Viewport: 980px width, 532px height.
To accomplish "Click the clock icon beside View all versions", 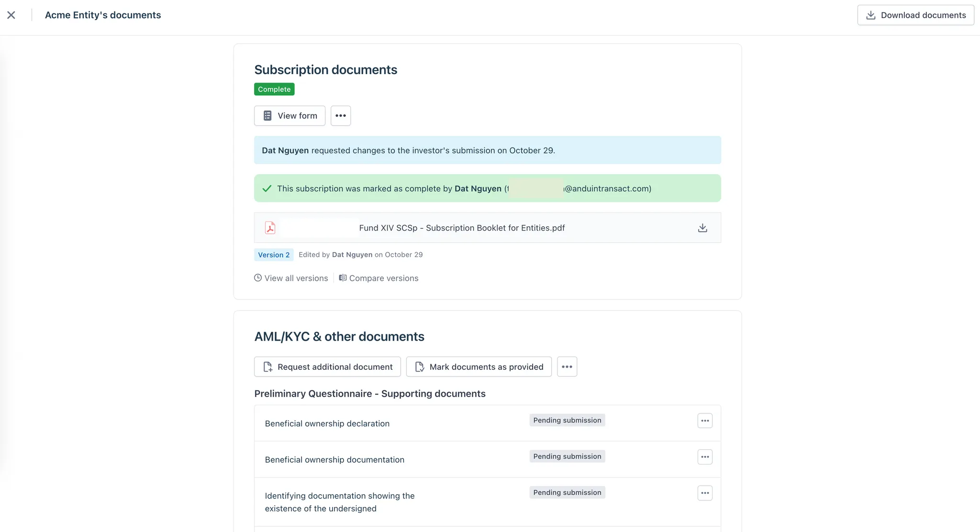I will pyautogui.click(x=258, y=278).
